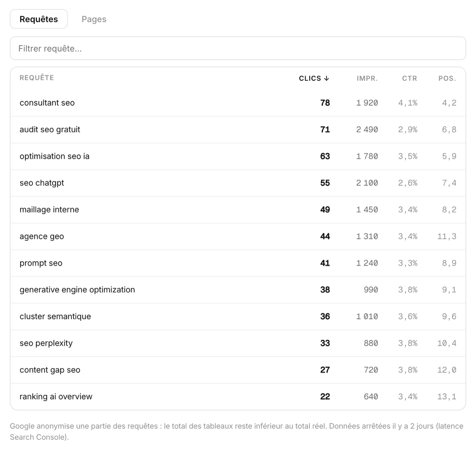Screen dimensions: 476x456
Task: Click the 44 clicks value
Action: point(325,236)
